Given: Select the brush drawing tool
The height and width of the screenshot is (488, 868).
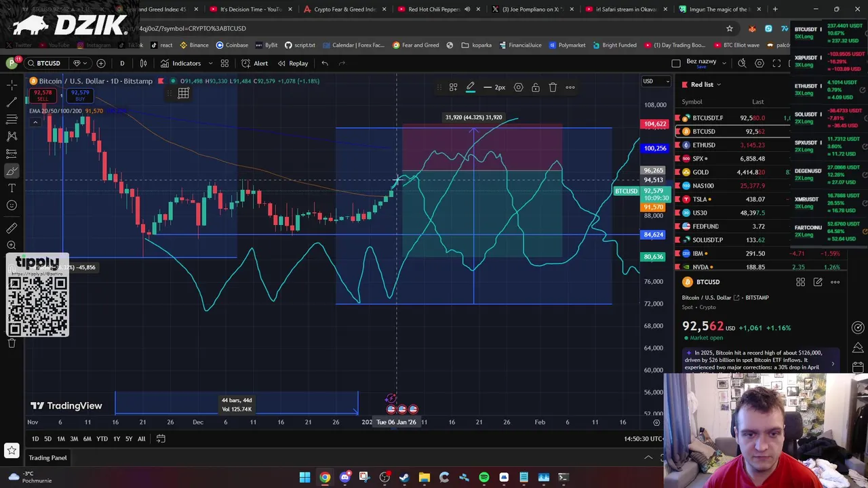Looking at the screenshot, I should coord(12,171).
